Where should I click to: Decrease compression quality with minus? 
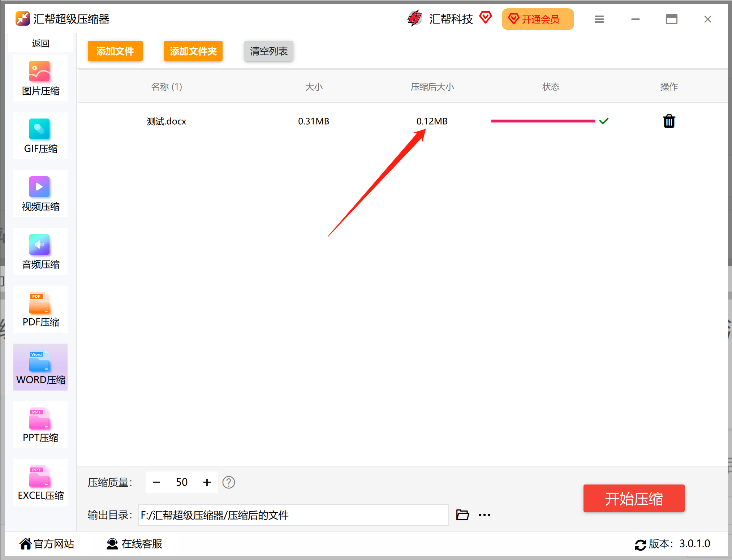point(156,482)
